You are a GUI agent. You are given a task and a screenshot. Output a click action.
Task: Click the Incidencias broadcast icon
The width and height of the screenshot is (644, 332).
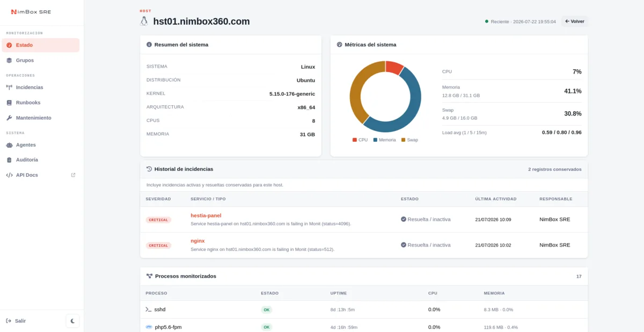9,87
